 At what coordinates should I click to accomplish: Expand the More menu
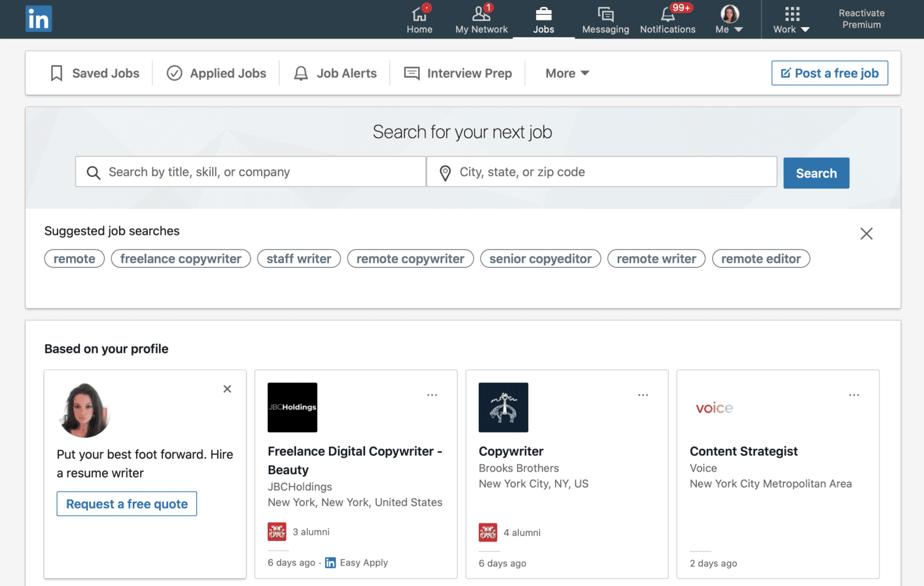566,73
